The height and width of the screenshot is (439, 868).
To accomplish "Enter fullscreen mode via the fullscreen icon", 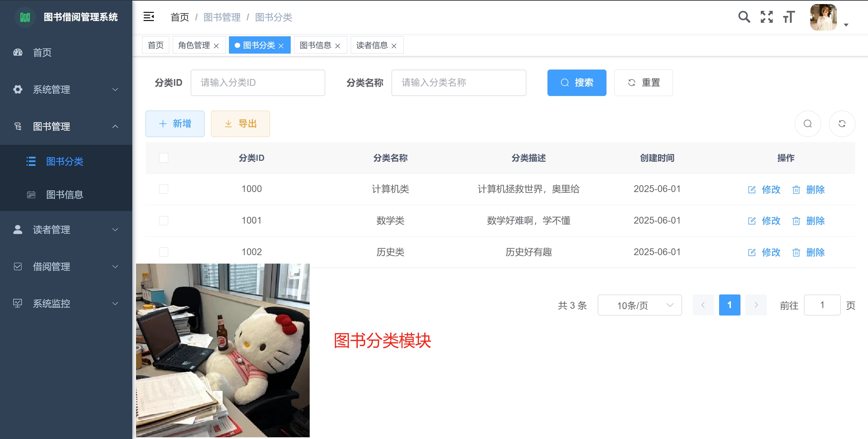I will (x=767, y=17).
